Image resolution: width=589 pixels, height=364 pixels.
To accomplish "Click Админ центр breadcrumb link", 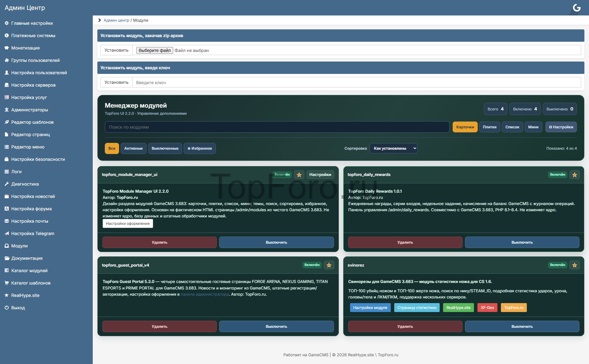I will [x=116, y=20].
